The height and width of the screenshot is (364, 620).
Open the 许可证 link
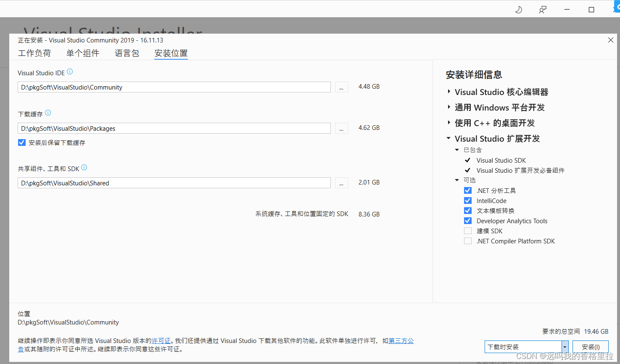click(x=161, y=341)
